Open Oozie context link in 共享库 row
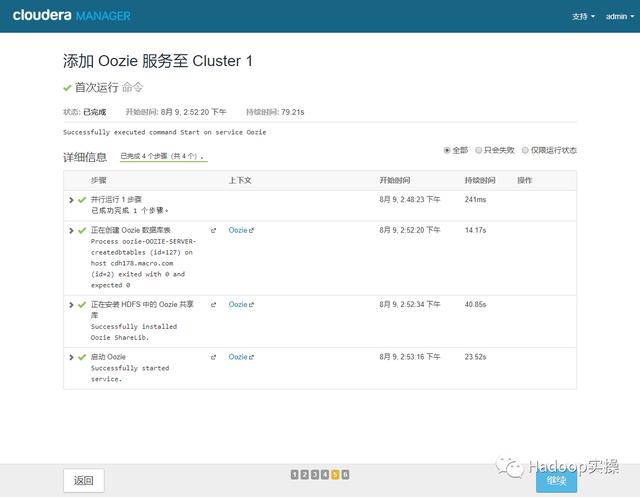Viewport: 640px width, 497px height. pos(241,305)
